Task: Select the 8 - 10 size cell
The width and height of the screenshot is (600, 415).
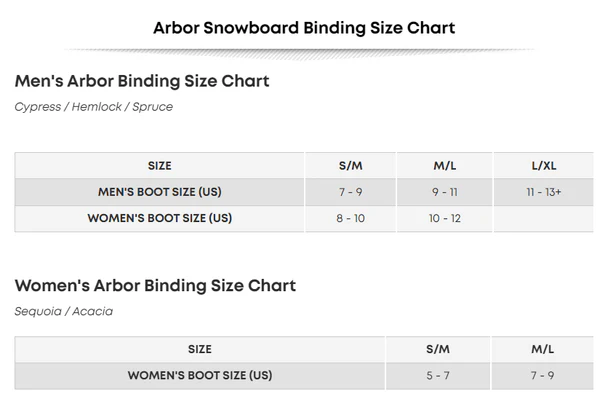Action: [351, 218]
